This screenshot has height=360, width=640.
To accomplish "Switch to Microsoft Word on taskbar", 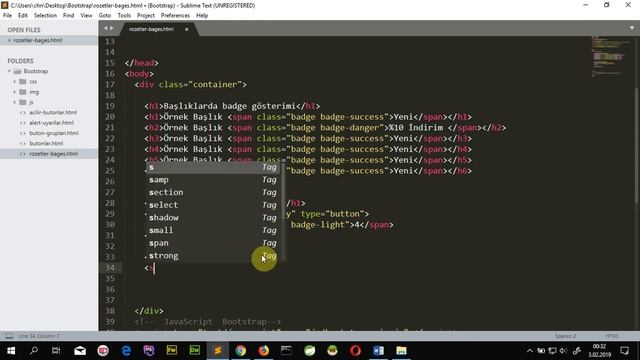I will 378,351.
